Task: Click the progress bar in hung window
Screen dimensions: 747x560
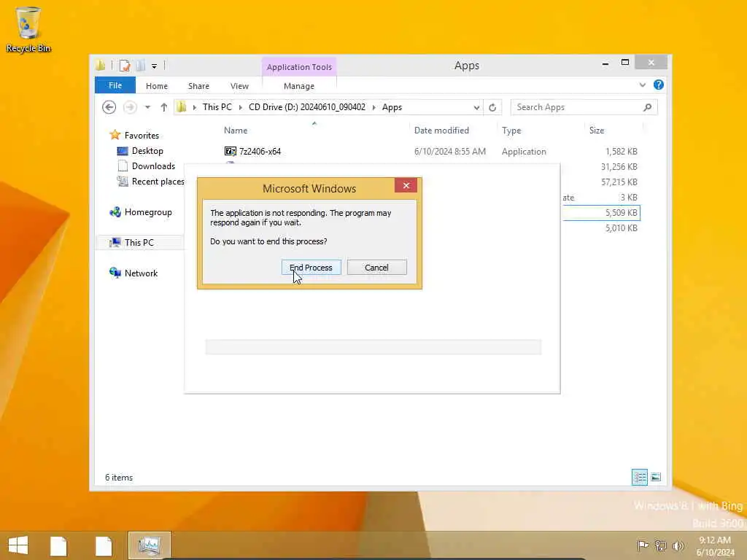Action: tap(373, 347)
